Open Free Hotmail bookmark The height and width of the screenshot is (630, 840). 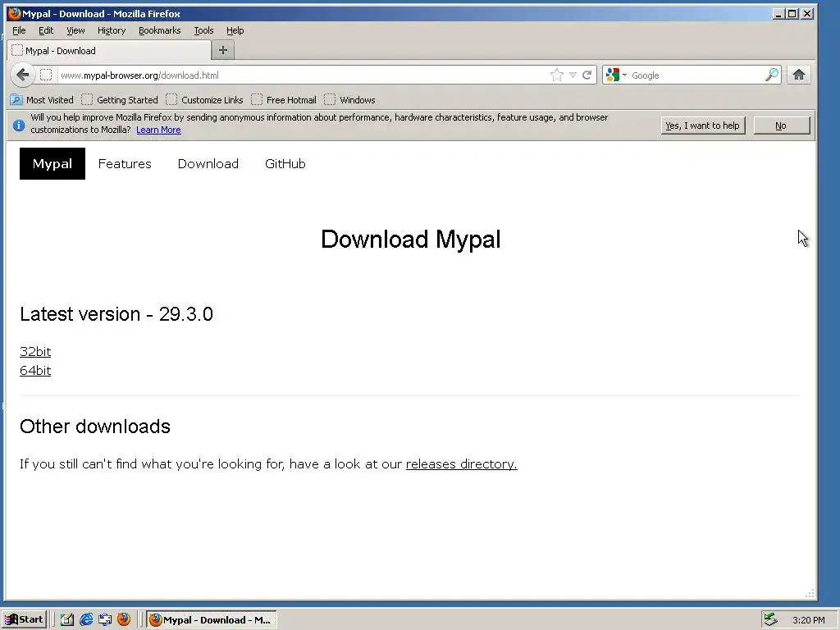tap(283, 100)
